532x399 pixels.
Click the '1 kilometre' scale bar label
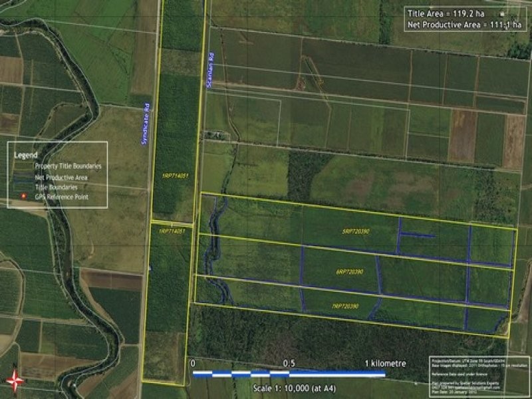tap(386, 364)
